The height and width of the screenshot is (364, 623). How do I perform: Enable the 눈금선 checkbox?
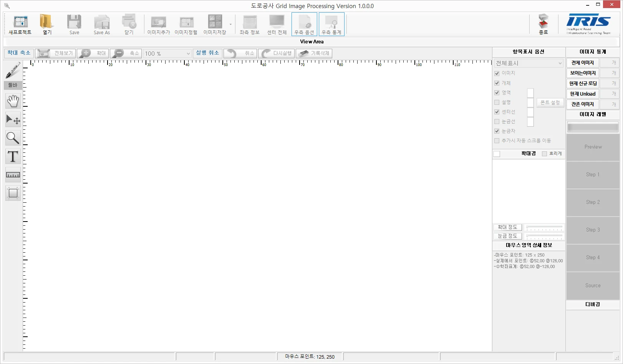coord(497,121)
